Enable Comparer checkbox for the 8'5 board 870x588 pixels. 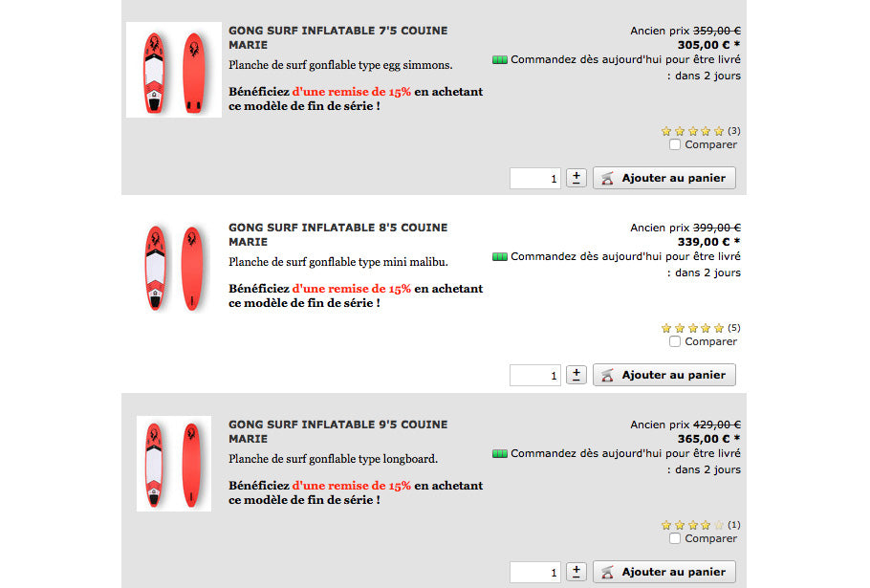point(675,341)
